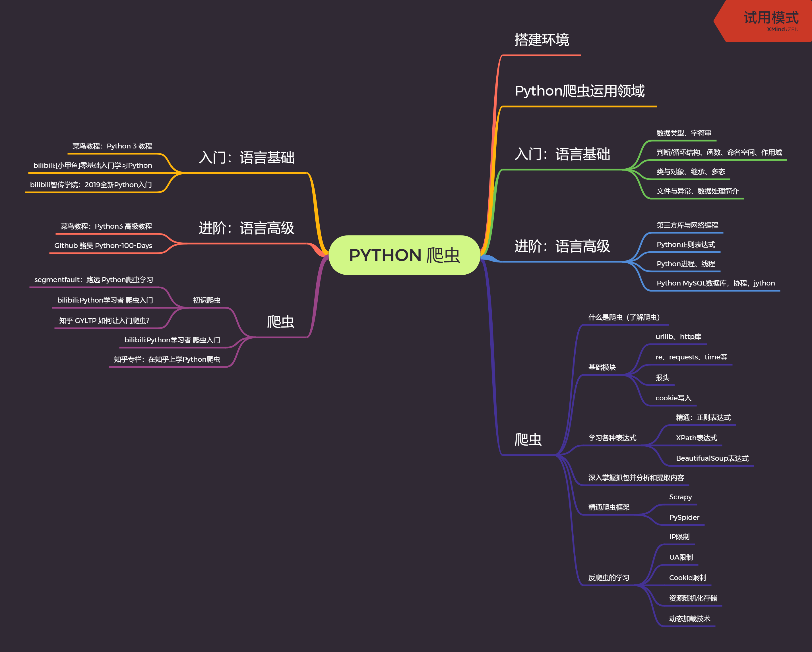
Task: Click Github 骆昊 Python-100-Days node
Action: 103,246
